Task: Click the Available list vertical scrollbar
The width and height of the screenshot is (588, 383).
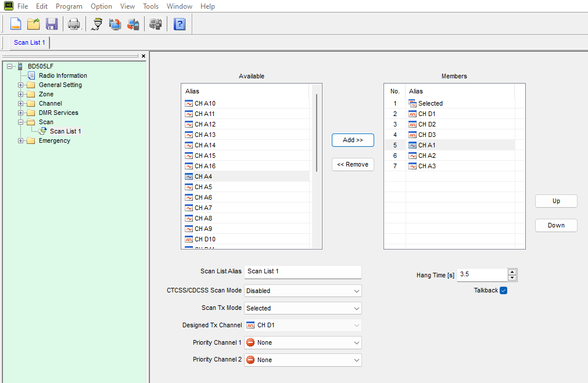Action: tap(317, 133)
